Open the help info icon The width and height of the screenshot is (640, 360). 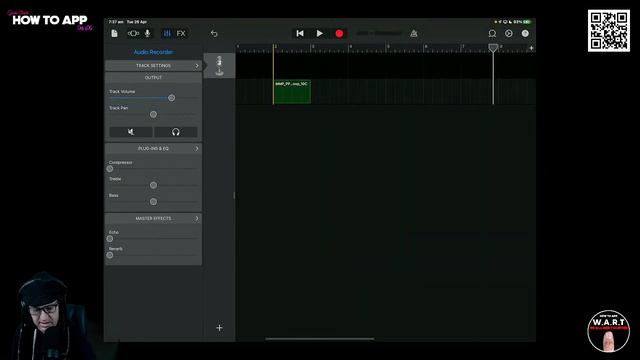point(525,33)
